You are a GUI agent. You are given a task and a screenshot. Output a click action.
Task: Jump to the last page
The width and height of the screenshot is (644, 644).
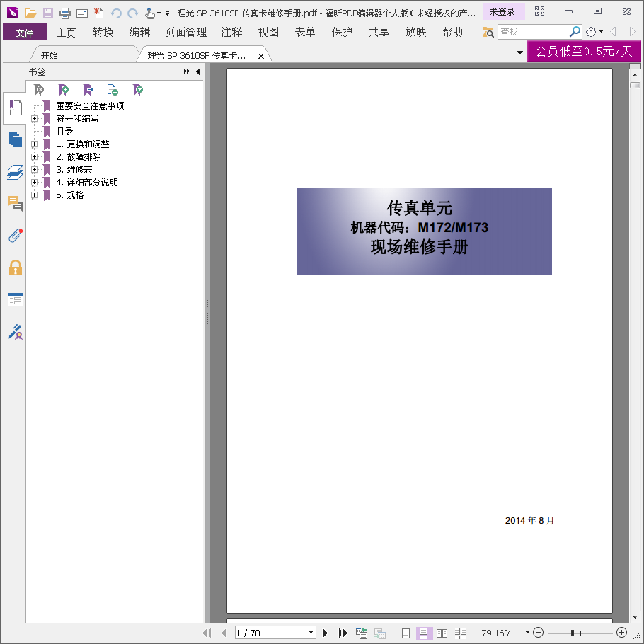coord(343,633)
